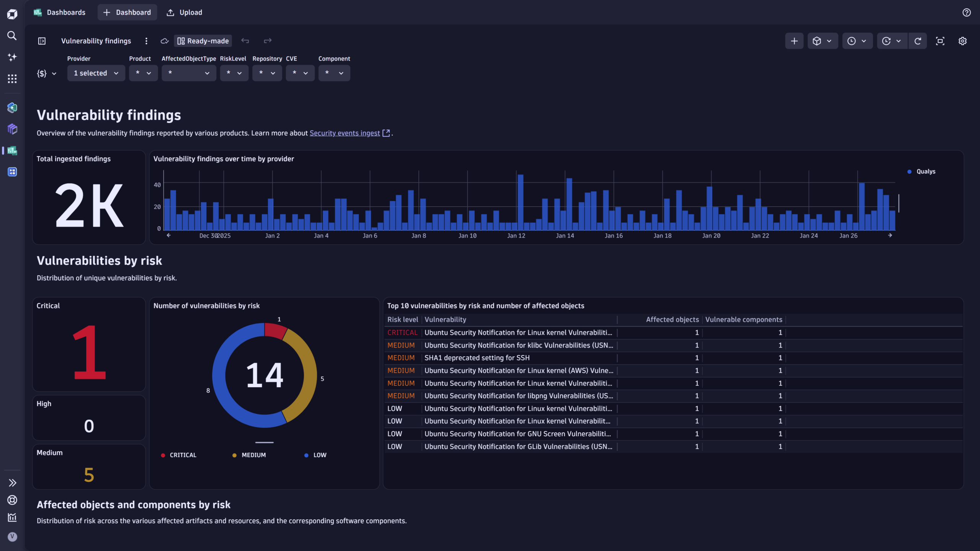Screen dimensions: 980x551
Task: Select the Dashboards app icon in sidebar
Action: tap(12, 151)
